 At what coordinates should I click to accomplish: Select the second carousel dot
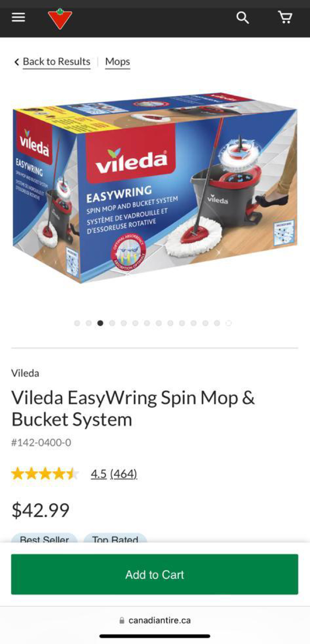point(89,323)
